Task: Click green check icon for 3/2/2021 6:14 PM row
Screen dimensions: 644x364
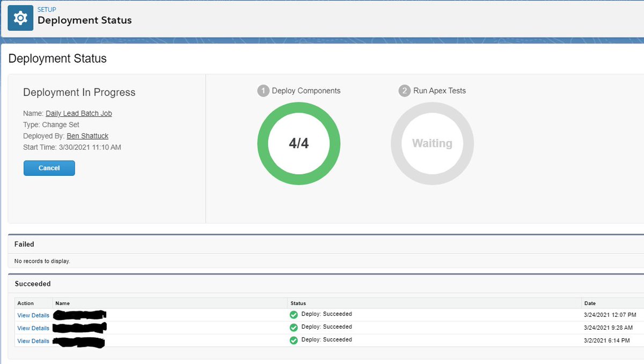Action: [x=294, y=340]
